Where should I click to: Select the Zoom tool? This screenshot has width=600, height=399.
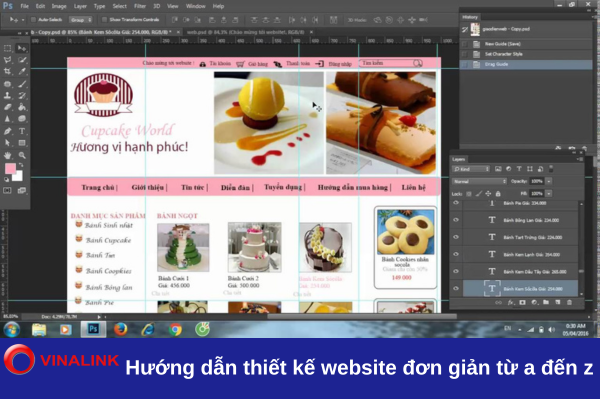point(22,155)
